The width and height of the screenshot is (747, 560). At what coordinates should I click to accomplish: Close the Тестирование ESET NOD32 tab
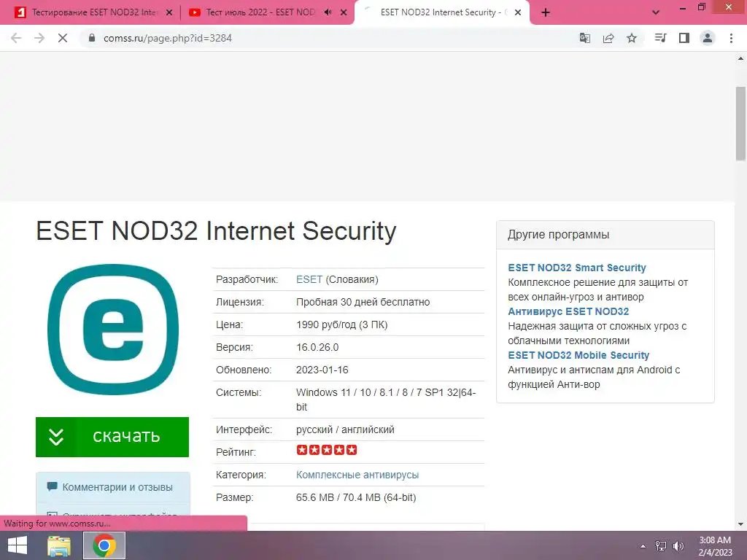click(x=169, y=12)
